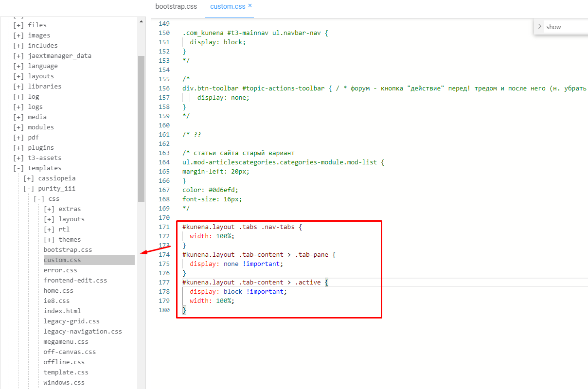Viewport: 588px width, 389px height.
Task: Close the custom.css editor tab
Action: point(250,5)
